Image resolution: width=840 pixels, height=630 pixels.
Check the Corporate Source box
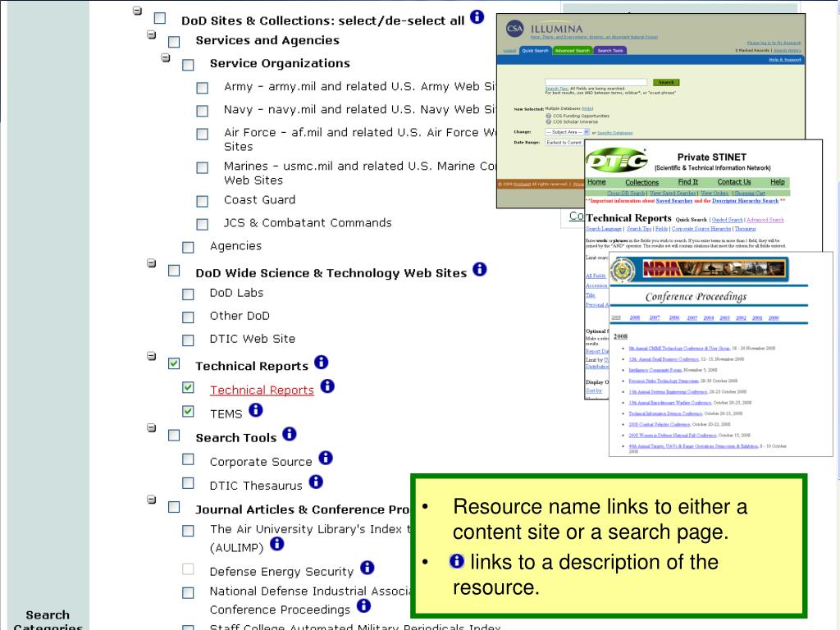coord(188,459)
